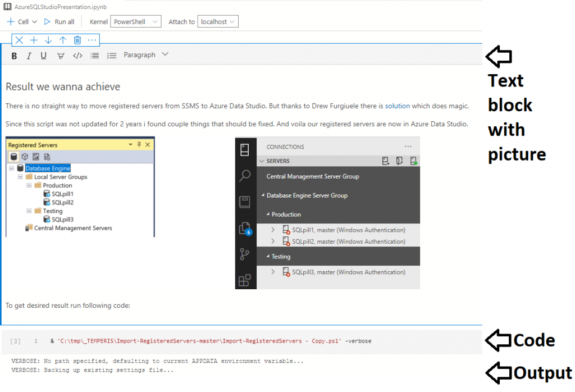The height and width of the screenshot is (392, 575).
Task: Select SQLpill2 in Registered Servers tree
Action: (62, 202)
